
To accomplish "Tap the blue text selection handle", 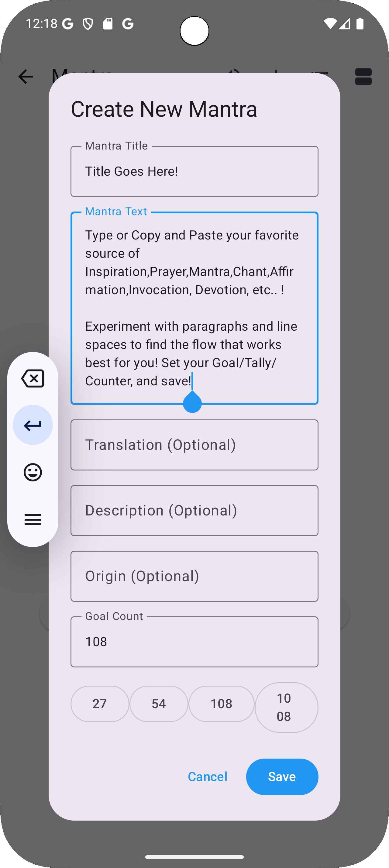I will pyautogui.click(x=192, y=403).
